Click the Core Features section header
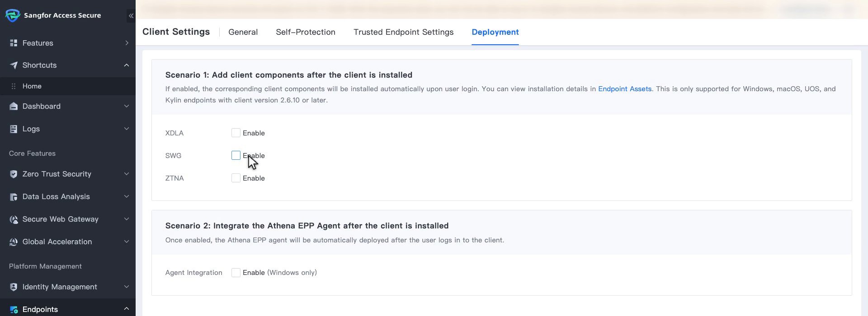Image resolution: width=868 pixels, height=316 pixels. pos(32,153)
